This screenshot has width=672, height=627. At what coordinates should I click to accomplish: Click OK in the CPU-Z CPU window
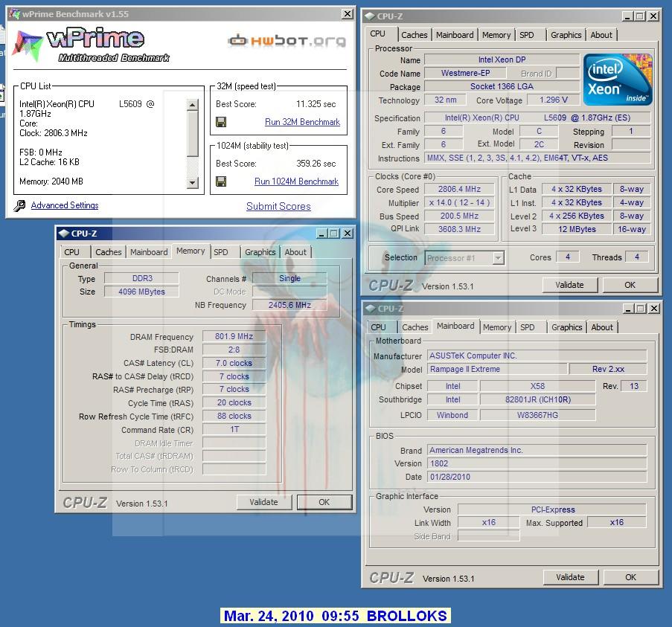(630, 285)
